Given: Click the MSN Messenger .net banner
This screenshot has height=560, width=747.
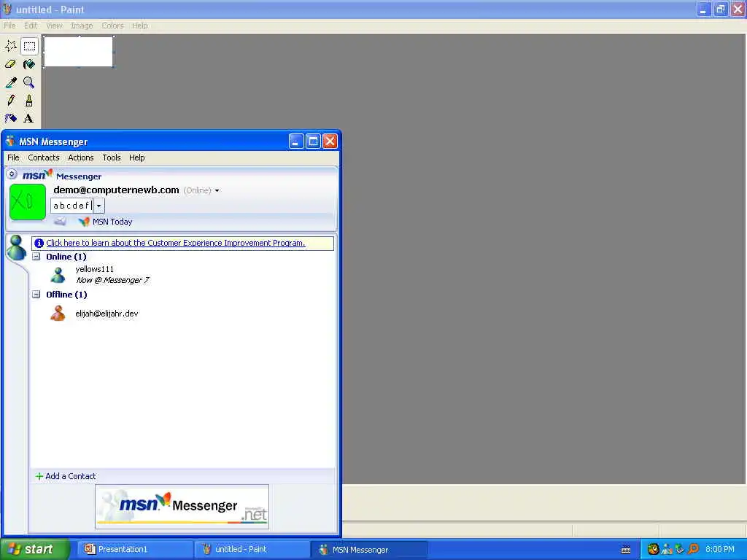Looking at the screenshot, I should click(182, 507).
